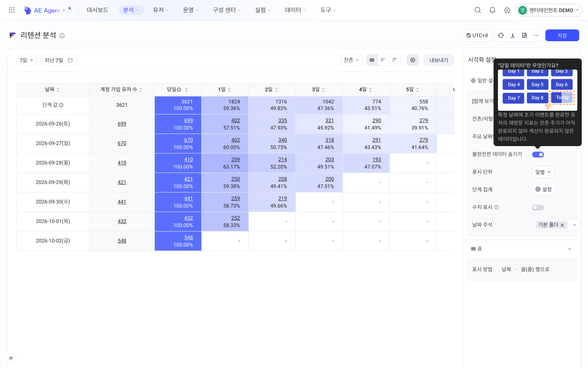Open the apps grid menu icon

pyautogui.click(x=12, y=10)
